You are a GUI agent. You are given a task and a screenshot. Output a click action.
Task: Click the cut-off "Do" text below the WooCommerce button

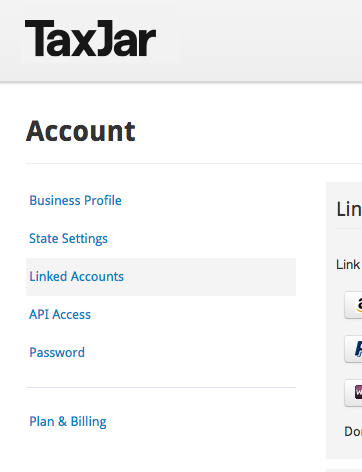[x=353, y=431]
